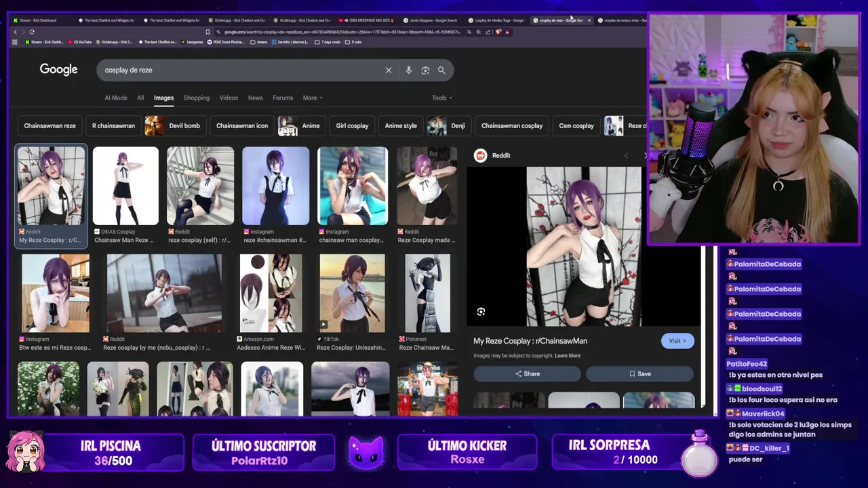Switch to the MERENGUE MIX browser tab
The image size is (868, 488).
[366, 20]
